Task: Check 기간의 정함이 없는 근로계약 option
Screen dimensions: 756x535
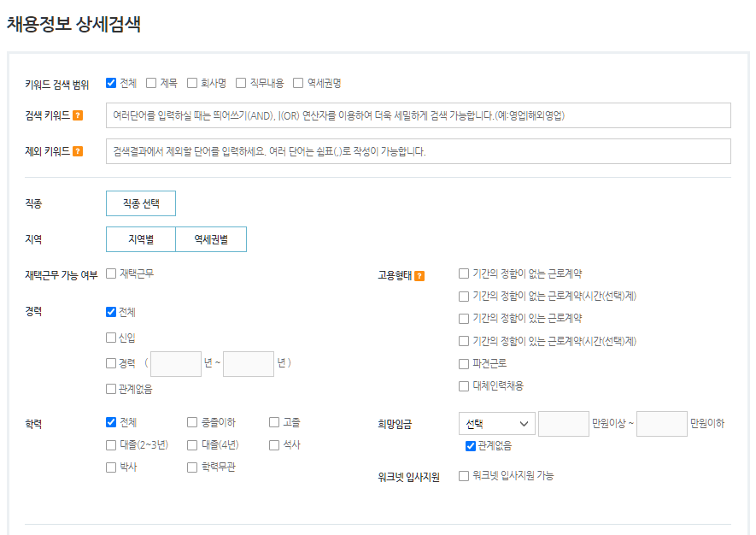Action: (x=464, y=273)
